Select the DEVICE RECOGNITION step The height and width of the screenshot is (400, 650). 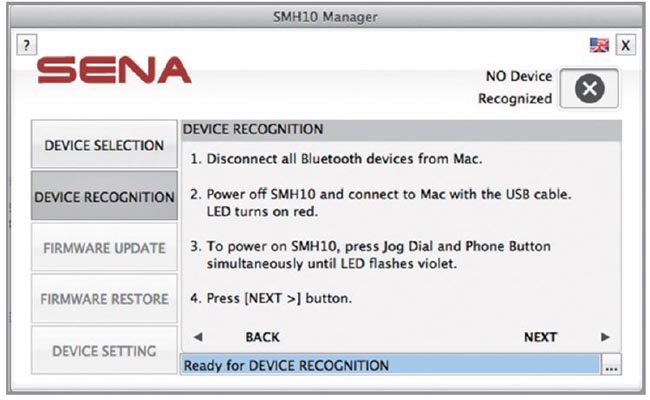point(104,196)
